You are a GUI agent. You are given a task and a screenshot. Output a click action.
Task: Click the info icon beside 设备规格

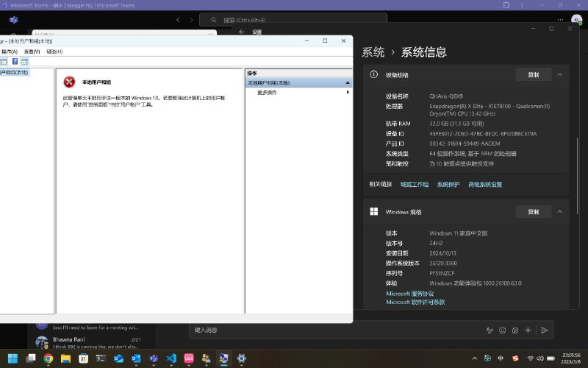pos(374,74)
